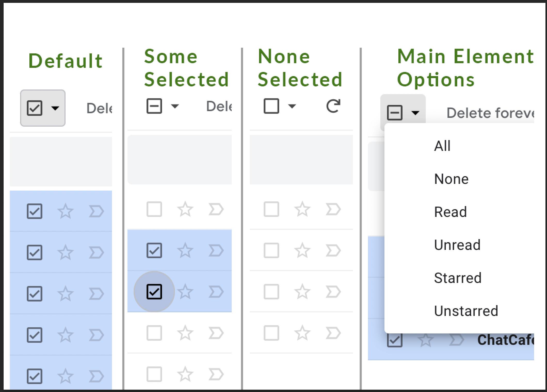547x392 pixels.
Task: Check the first unchecked row in Some Selected
Action: pos(154,209)
